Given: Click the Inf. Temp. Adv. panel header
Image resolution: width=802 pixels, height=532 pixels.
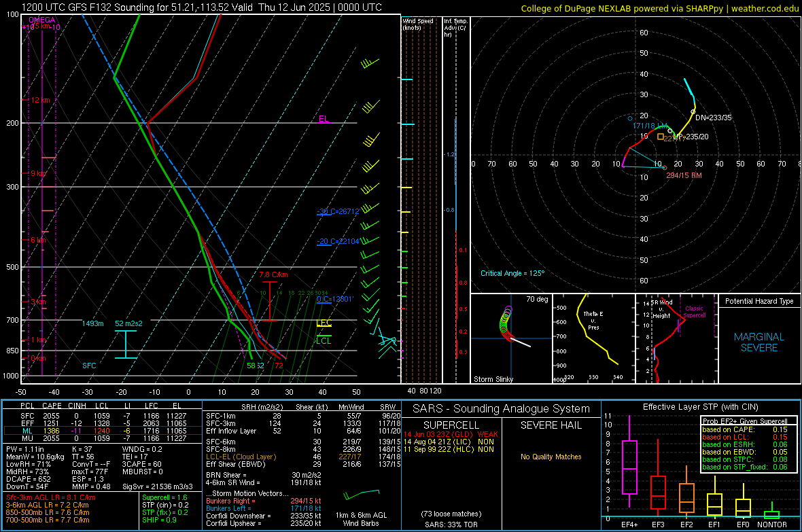Looking at the screenshot, I should pos(455,28).
